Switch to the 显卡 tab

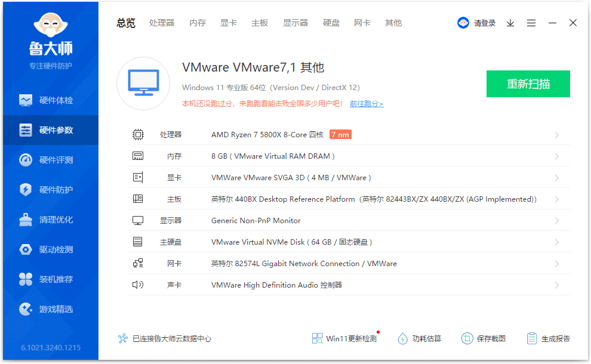click(x=229, y=23)
